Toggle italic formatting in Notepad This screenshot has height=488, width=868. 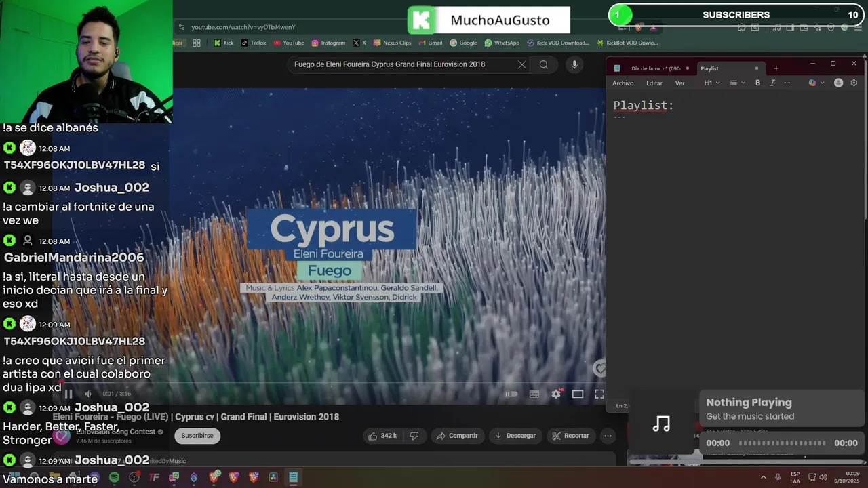772,83
